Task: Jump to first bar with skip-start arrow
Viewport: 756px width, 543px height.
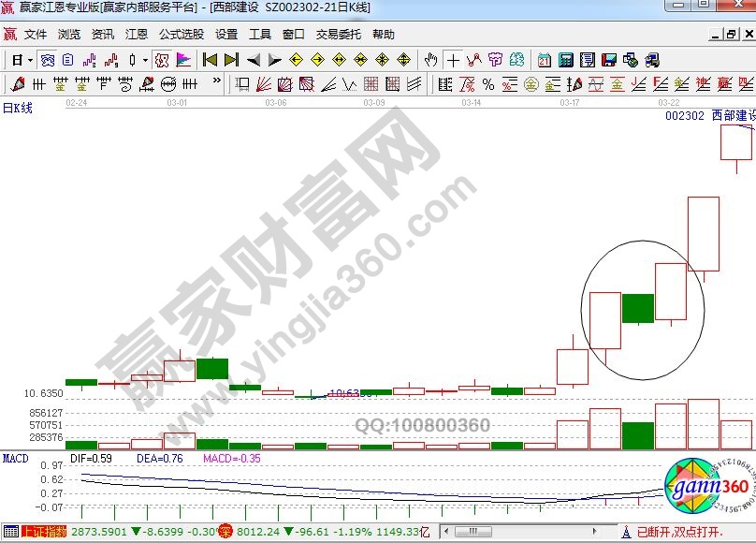Action: tap(210, 60)
